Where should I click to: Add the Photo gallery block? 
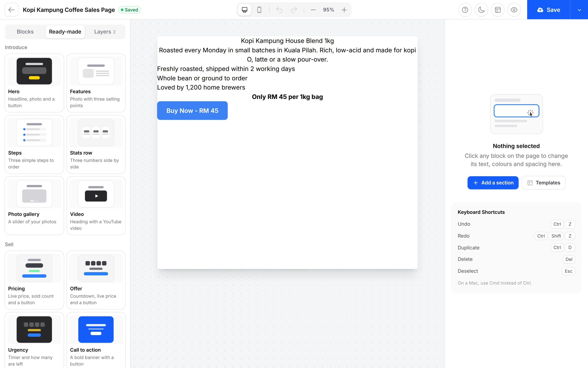pos(34,206)
